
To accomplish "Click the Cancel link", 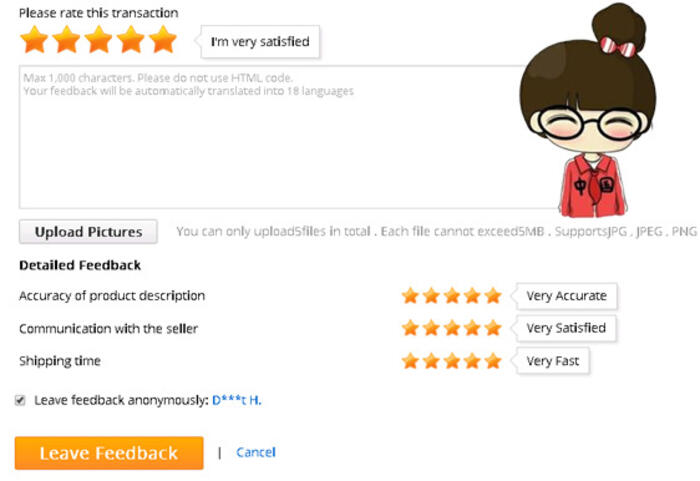I will (256, 453).
